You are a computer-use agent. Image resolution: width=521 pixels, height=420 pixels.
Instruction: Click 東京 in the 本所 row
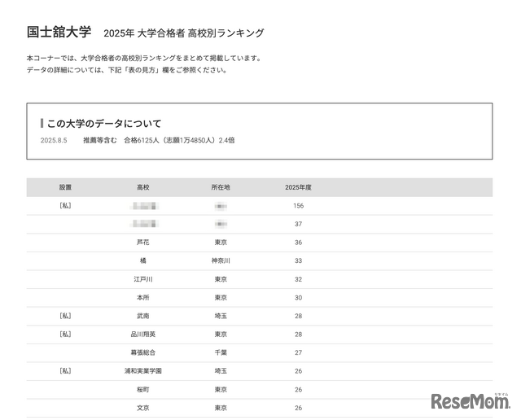[221, 297]
